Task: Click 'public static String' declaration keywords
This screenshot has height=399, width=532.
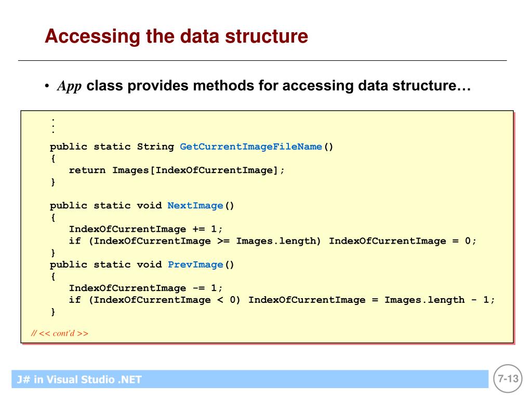Action: click(112, 147)
